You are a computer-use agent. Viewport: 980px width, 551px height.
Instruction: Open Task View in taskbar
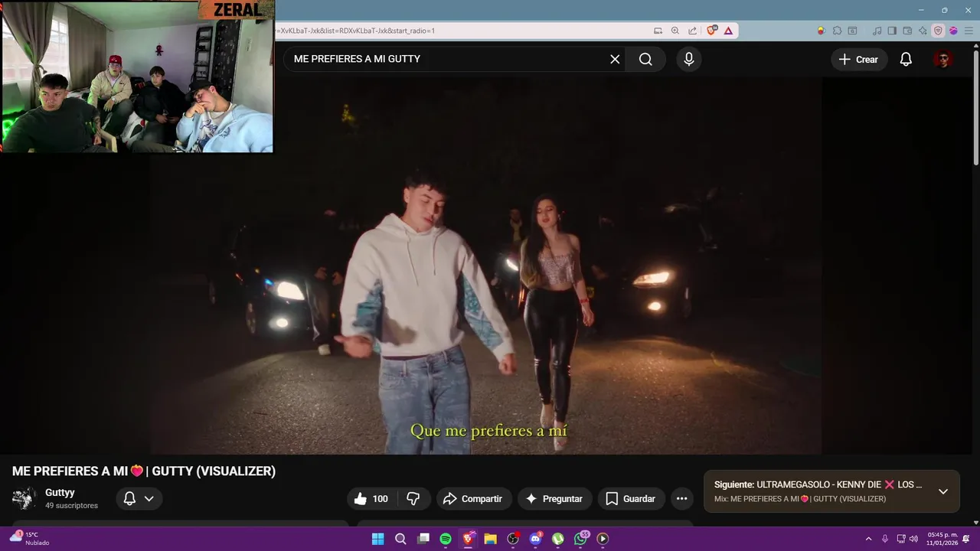point(423,539)
